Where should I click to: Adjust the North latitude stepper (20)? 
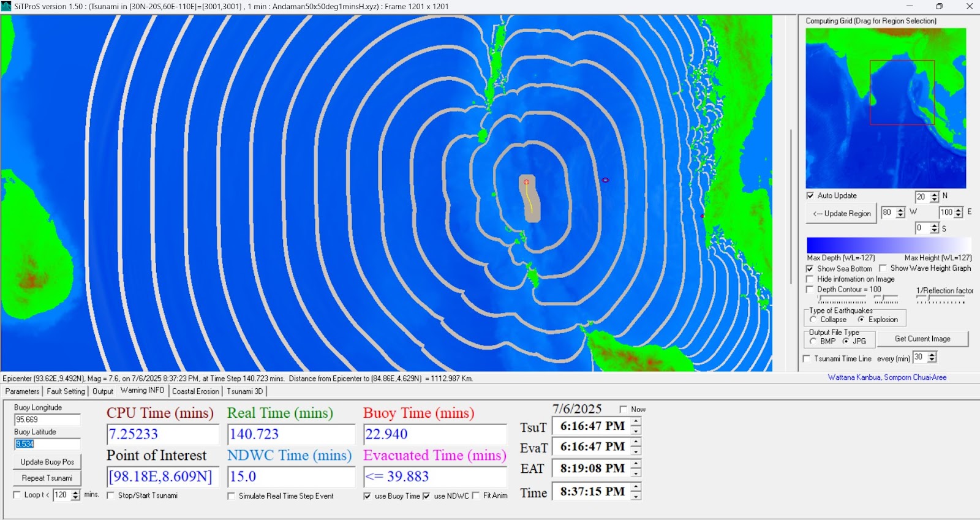click(x=934, y=197)
